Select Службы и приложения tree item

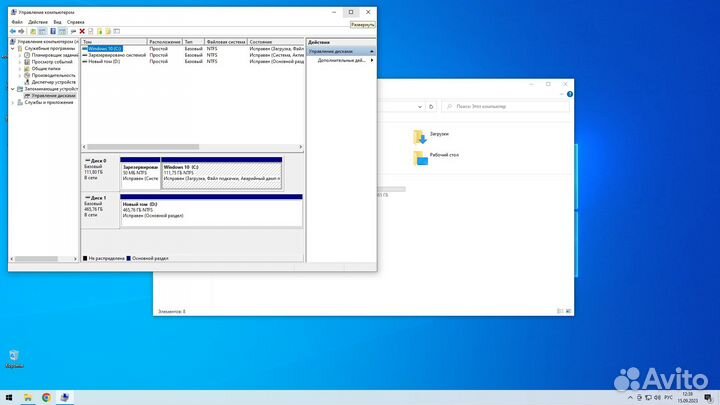tap(45, 102)
